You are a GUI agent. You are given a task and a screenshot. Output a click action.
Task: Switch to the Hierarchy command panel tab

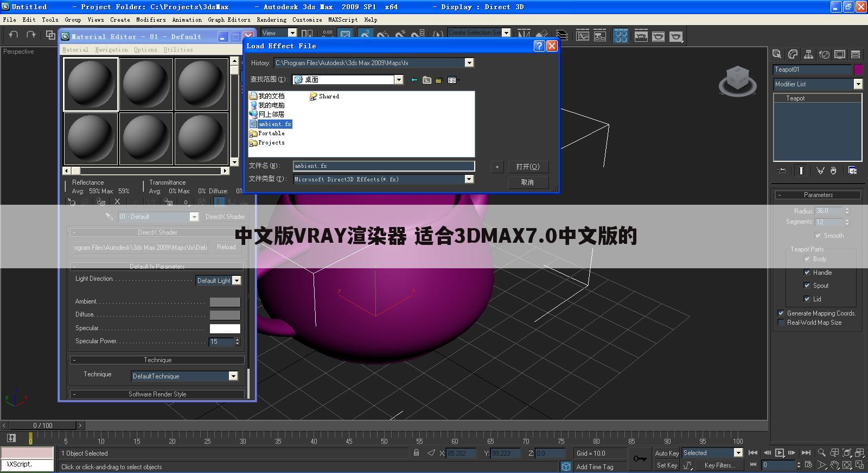[x=808, y=54]
